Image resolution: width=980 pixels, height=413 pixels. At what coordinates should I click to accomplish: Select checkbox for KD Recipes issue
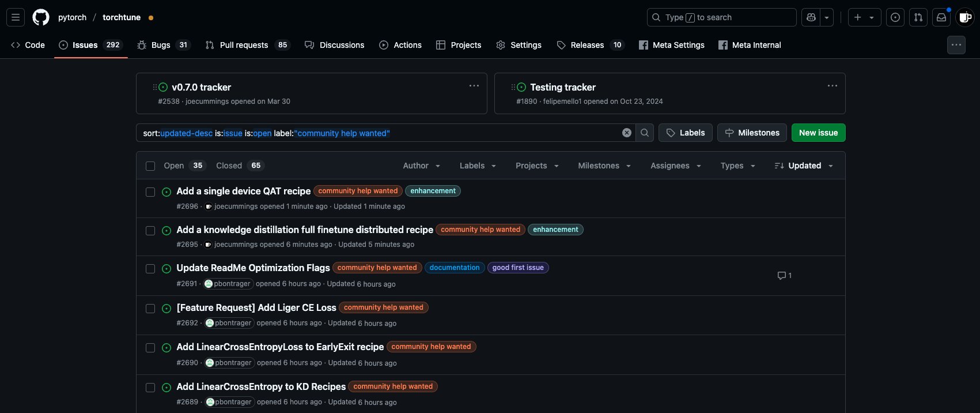(x=150, y=388)
